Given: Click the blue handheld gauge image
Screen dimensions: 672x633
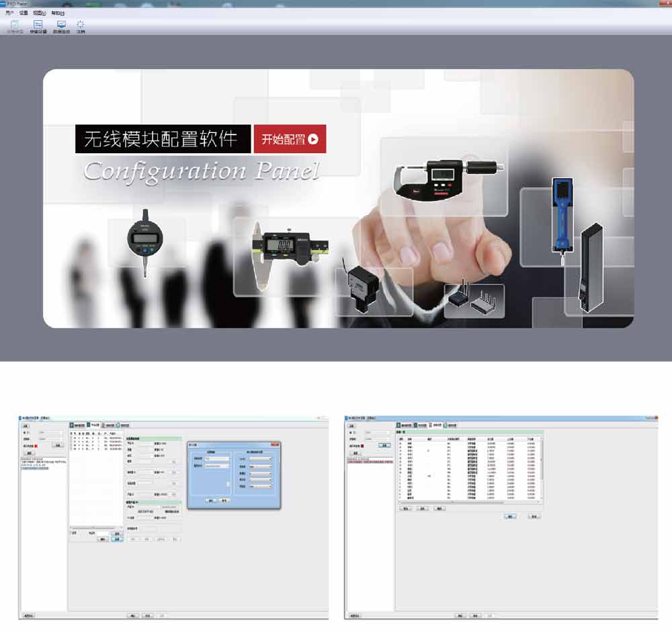Looking at the screenshot, I should pyautogui.click(x=561, y=212).
